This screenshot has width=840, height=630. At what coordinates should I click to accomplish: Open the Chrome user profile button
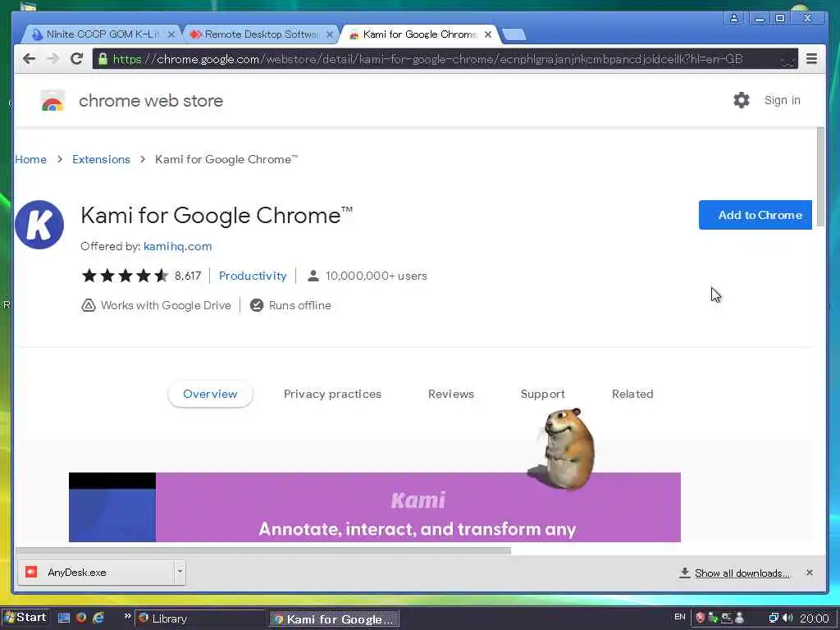734,18
